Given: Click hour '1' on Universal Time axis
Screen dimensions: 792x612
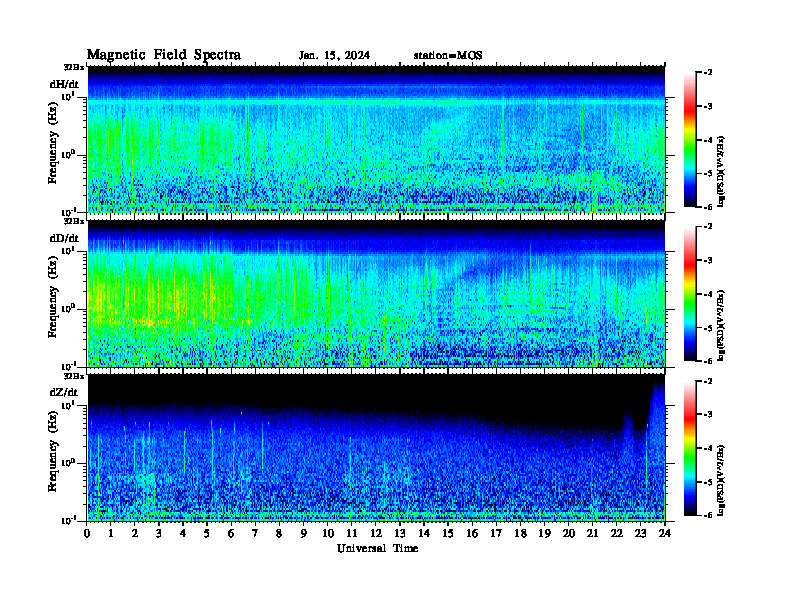Looking at the screenshot, I should [x=111, y=533].
